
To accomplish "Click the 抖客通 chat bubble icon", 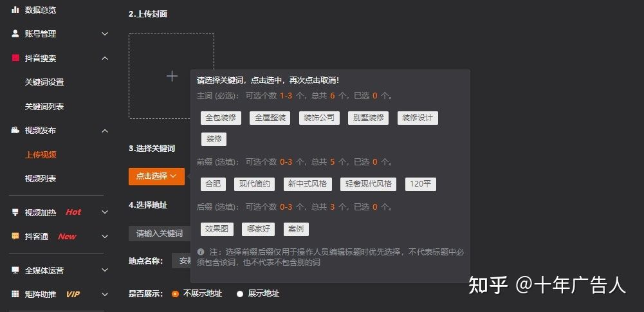I will pos(15,236).
